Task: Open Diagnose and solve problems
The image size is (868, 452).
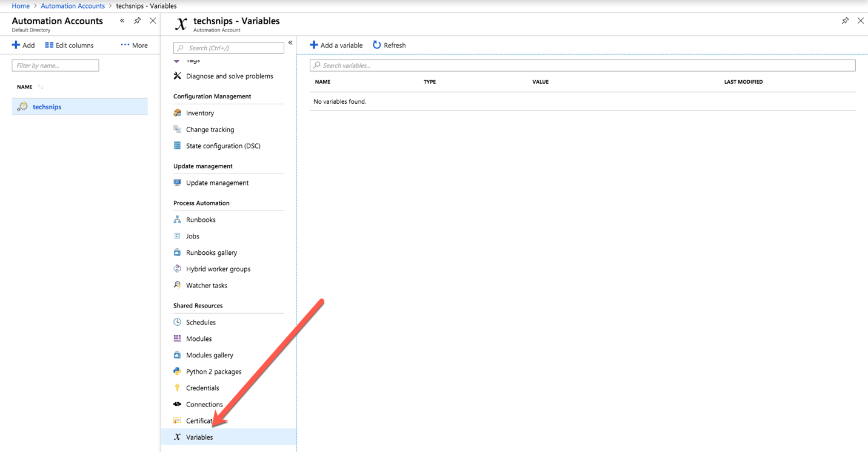Action: pos(229,76)
